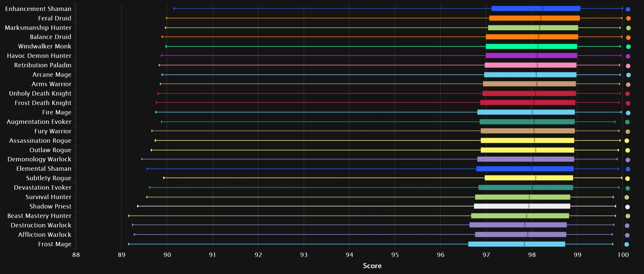Click the Affliction Warlock outlier dot
Viewport: 644px width, 274px height.
click(627, 235)
